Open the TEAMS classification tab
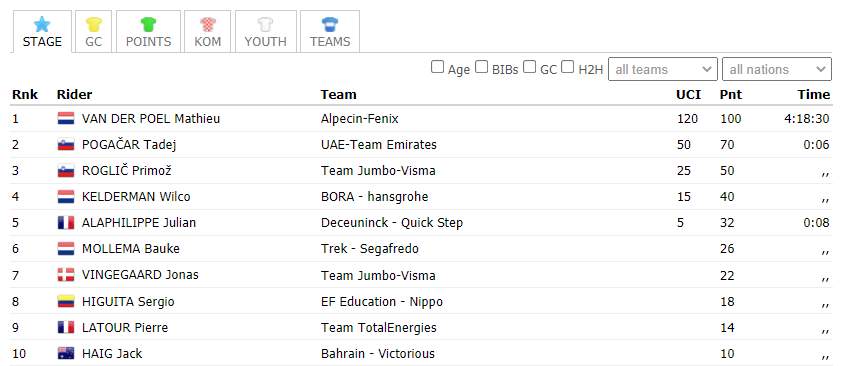The image size is (845, 366). (x=330, y=32)
